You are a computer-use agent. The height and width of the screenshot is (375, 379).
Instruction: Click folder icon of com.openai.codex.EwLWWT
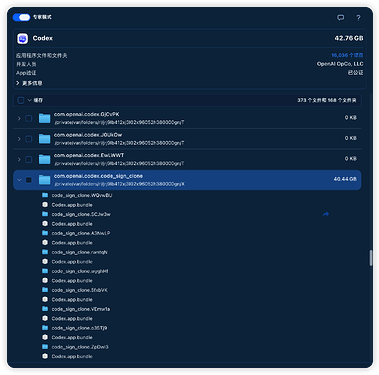pos(44,159)
